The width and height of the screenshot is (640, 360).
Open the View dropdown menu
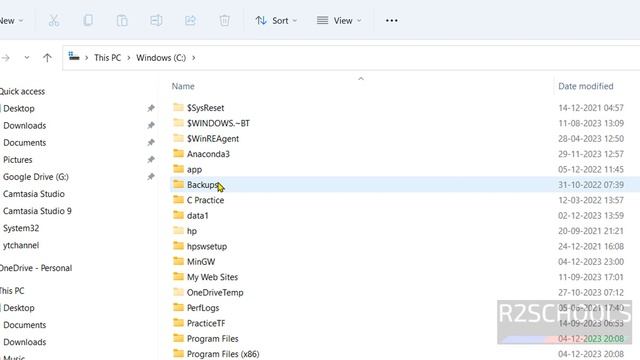(x=339, y=20)
